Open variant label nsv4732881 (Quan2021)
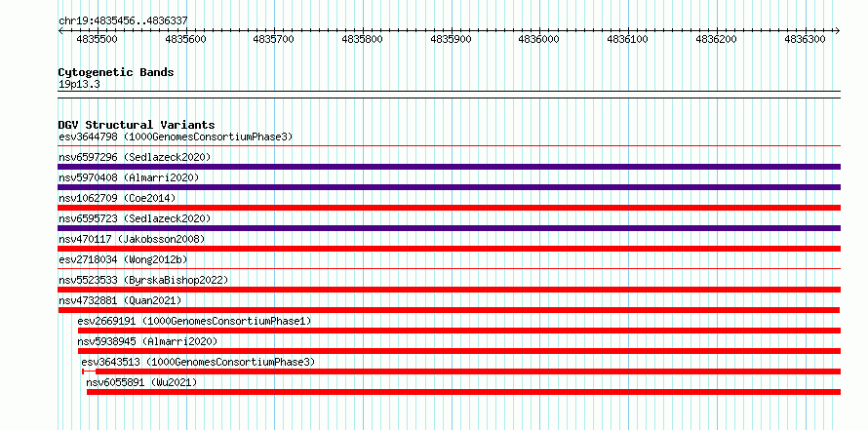Image resolution: width=868 pixels, height=430 pixels. [120, 300]
